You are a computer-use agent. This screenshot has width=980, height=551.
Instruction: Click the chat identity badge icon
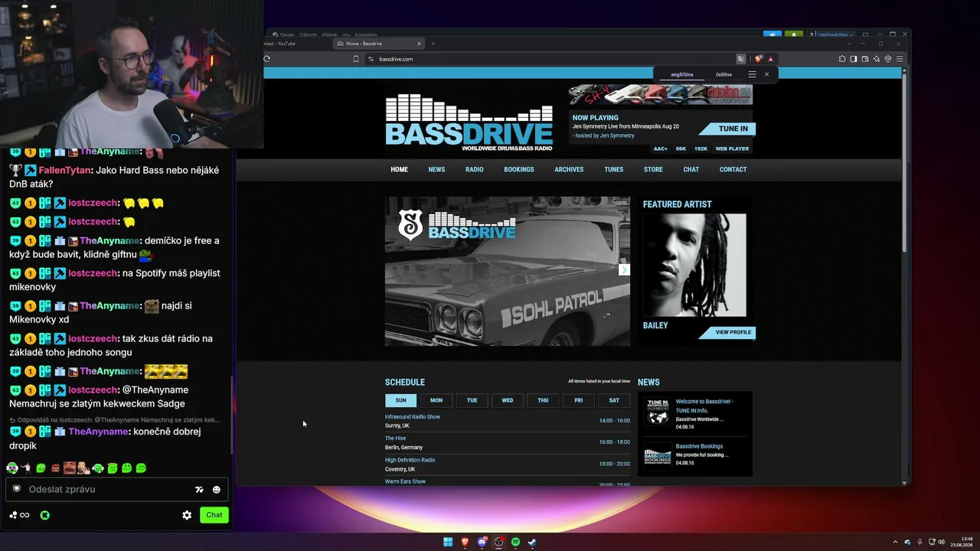(x=17, y=489)
